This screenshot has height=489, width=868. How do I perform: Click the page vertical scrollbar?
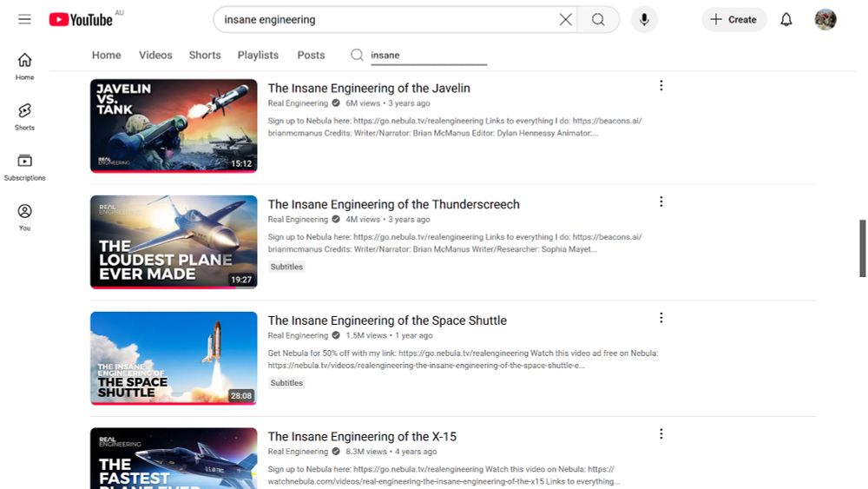click(x=862, y=248)
